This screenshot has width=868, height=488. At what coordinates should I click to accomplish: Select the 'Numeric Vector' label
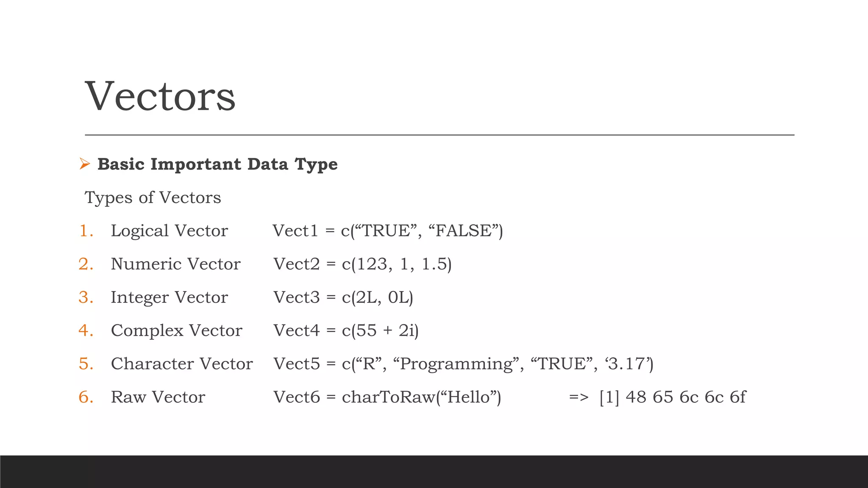[175, 264]
